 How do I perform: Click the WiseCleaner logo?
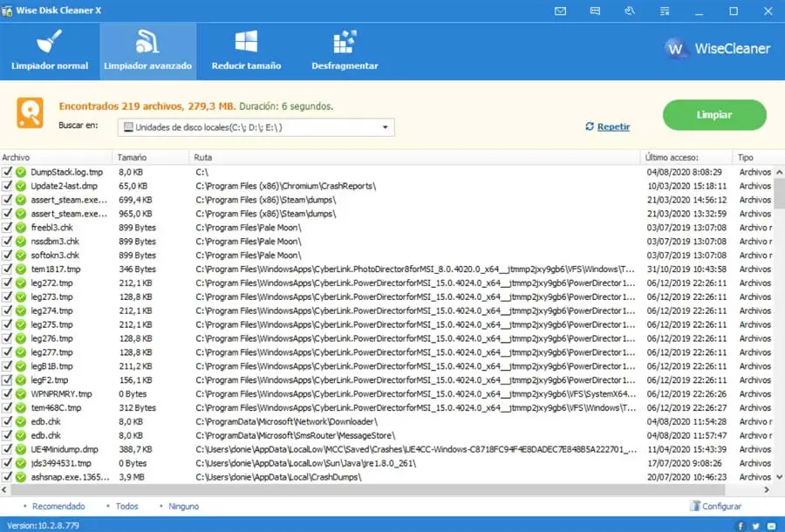coord(719,49)
